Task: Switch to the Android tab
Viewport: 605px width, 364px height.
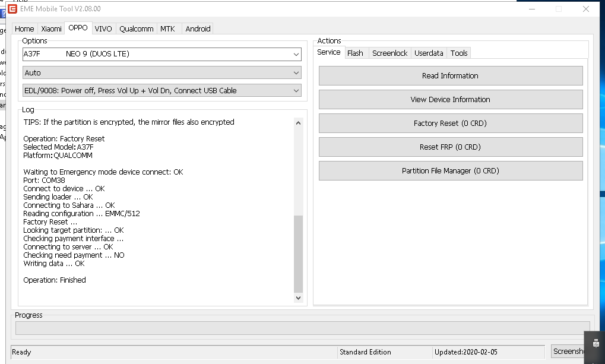Action: click(x=198, y=29)
